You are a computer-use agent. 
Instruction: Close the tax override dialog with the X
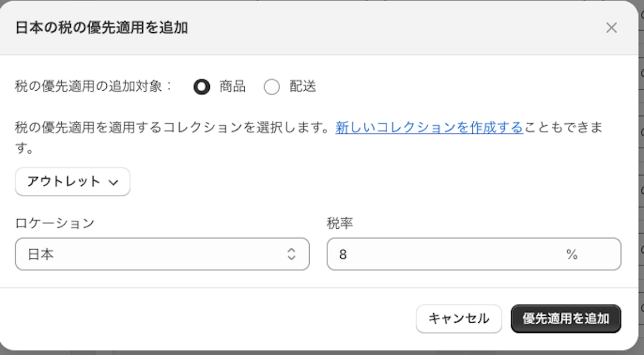(611, 27)
